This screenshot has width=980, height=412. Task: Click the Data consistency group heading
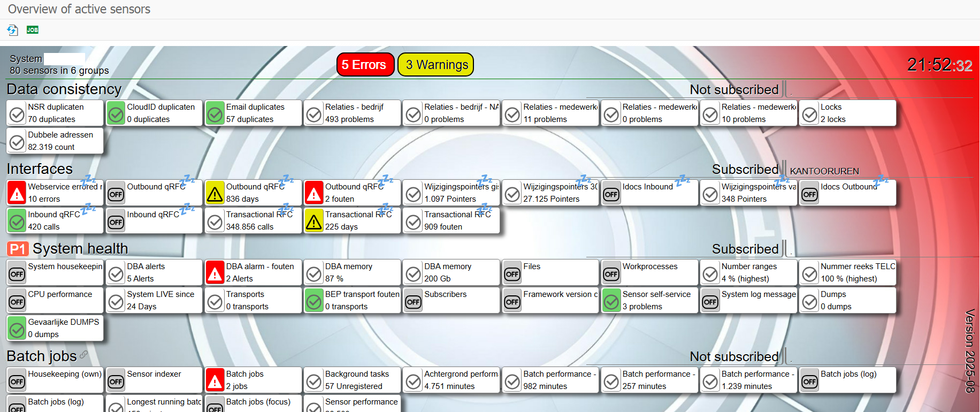[64, 89]
